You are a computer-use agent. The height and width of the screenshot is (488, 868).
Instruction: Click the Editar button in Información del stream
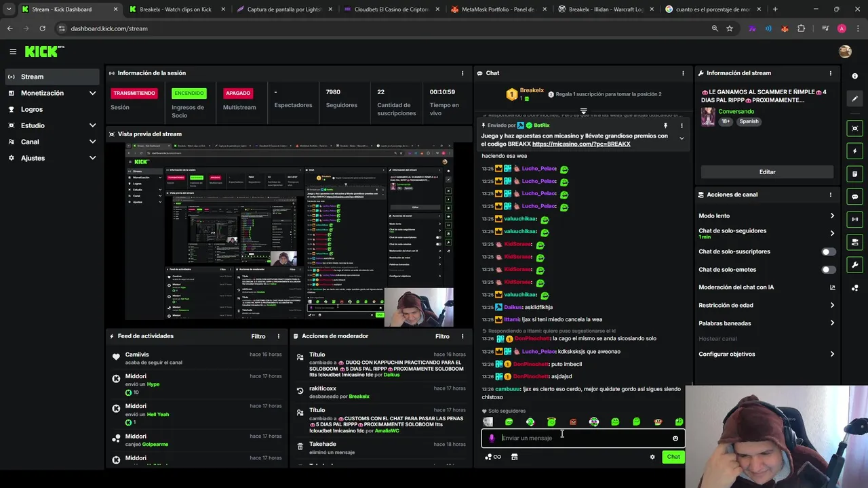[767, 172]
